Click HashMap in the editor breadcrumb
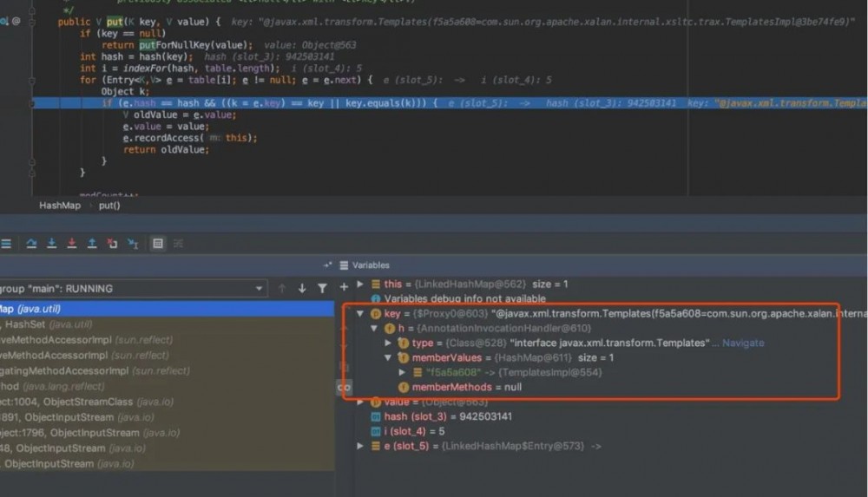 pyautogui.click(x=60, y=206)
